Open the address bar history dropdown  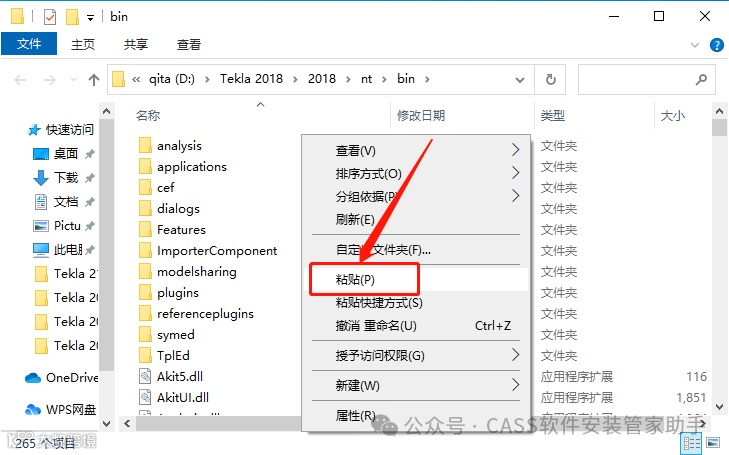point(520,80)
